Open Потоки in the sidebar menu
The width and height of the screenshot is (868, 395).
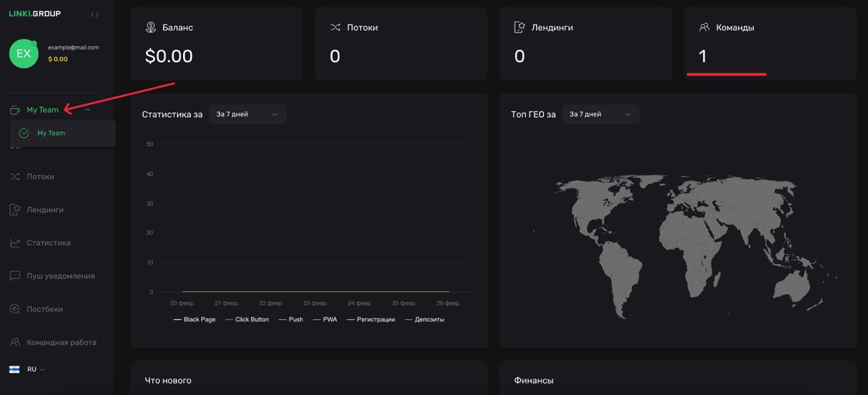(40, 177)
